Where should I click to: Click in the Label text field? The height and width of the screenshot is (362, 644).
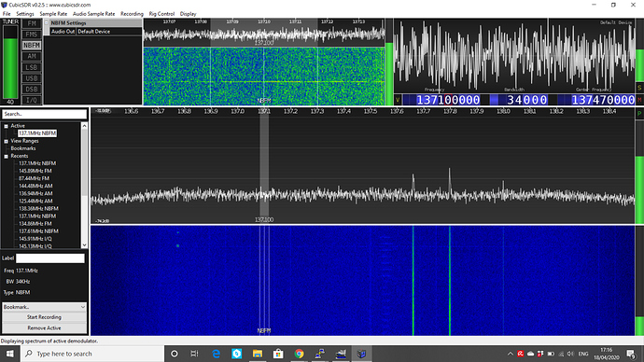tap(50, 258)
